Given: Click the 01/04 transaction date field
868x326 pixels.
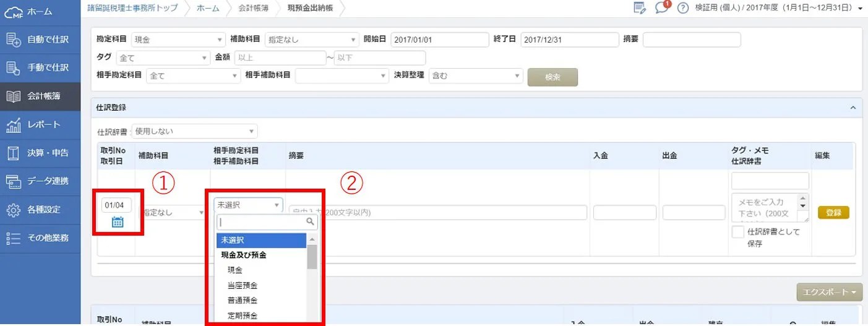Looking at the screenshot, I should [x=117, y=205].
